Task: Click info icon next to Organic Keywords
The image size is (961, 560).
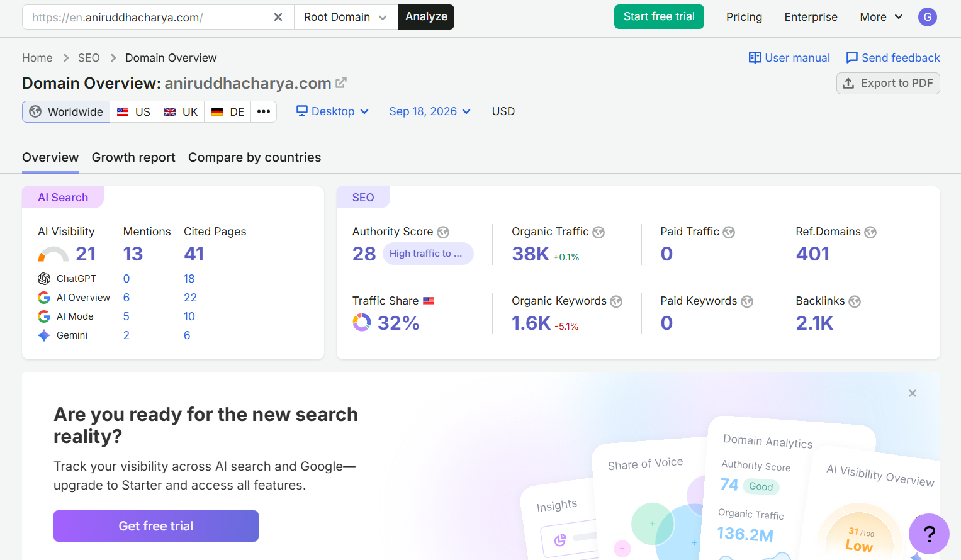Action: (616, 301)
